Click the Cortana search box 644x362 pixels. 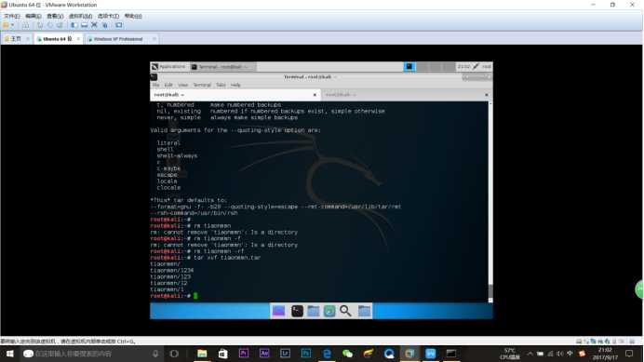pos(91,354)
